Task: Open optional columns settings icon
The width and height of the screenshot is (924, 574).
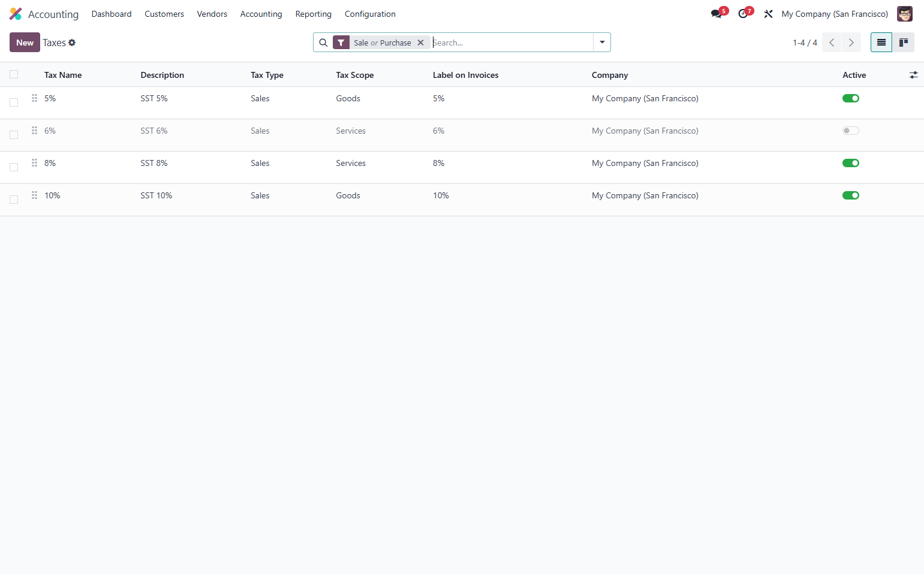Action: click(914, 75)
